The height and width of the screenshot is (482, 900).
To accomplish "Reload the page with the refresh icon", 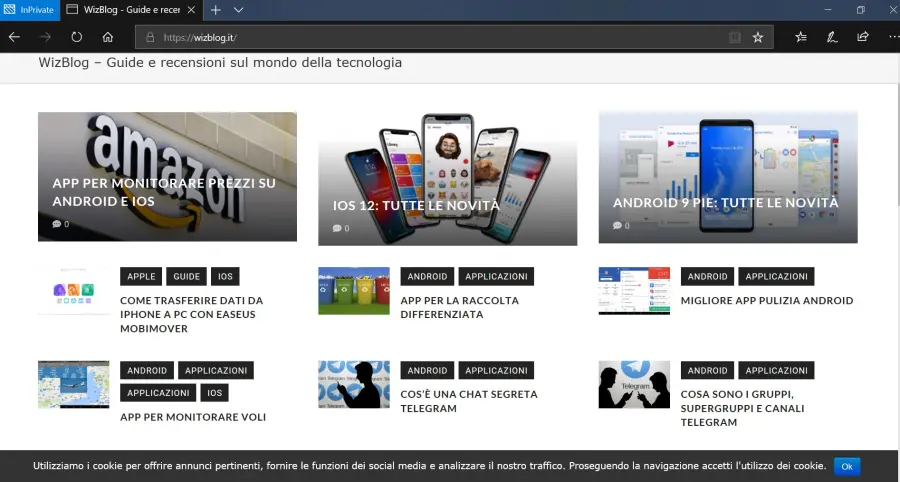I will (76, 37).
